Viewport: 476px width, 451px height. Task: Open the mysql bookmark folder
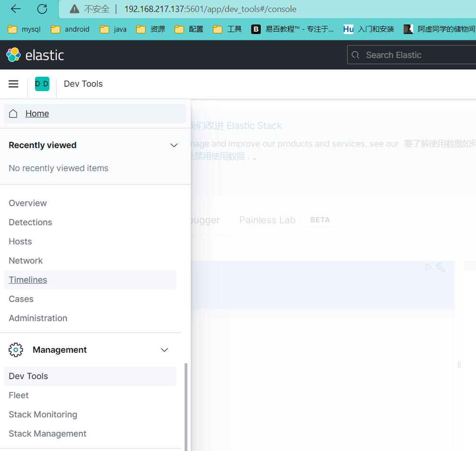24,29
